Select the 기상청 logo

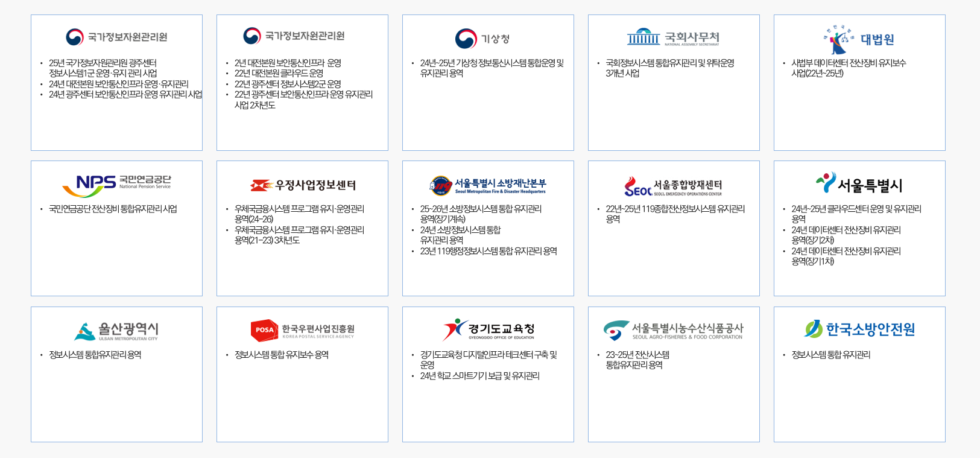click(482, 39)
